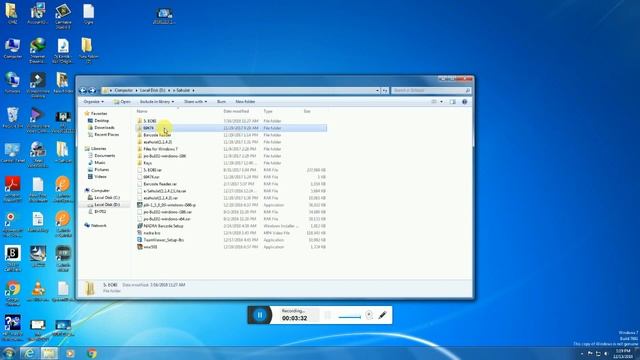Open the Organize dropdown menu
The height and width of the screenshot is (360, 640).
coord(93,102)
